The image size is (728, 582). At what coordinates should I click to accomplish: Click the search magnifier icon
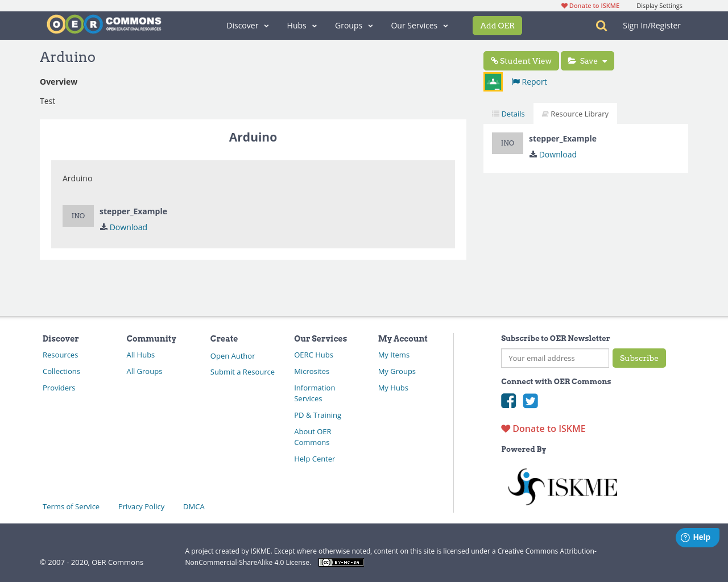point(601,26)
